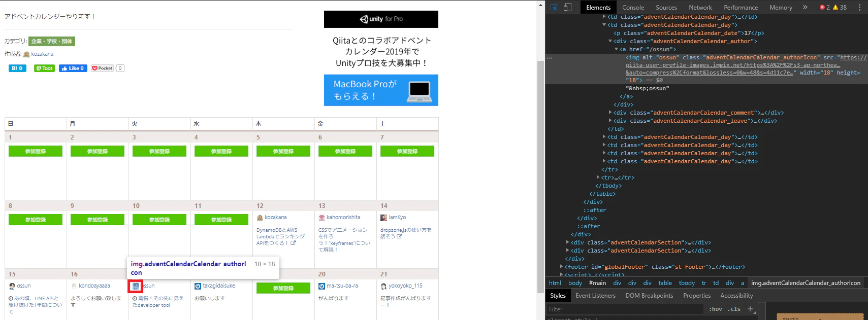Click takagidaisuke's avatar icon
868x320 pixels.
pos(198,286)
